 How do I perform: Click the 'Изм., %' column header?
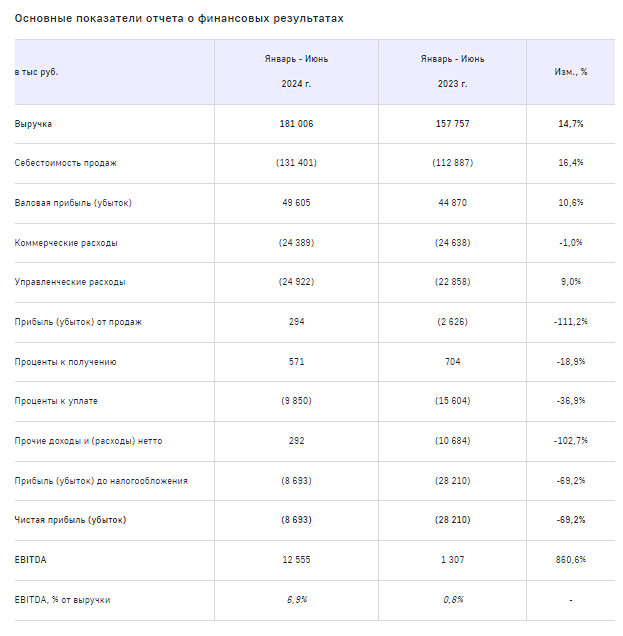click(x=570, y=72)
